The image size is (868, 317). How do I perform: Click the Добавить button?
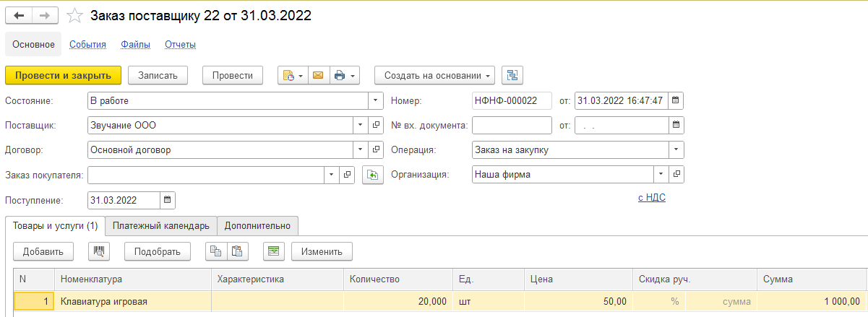(43, 251)
